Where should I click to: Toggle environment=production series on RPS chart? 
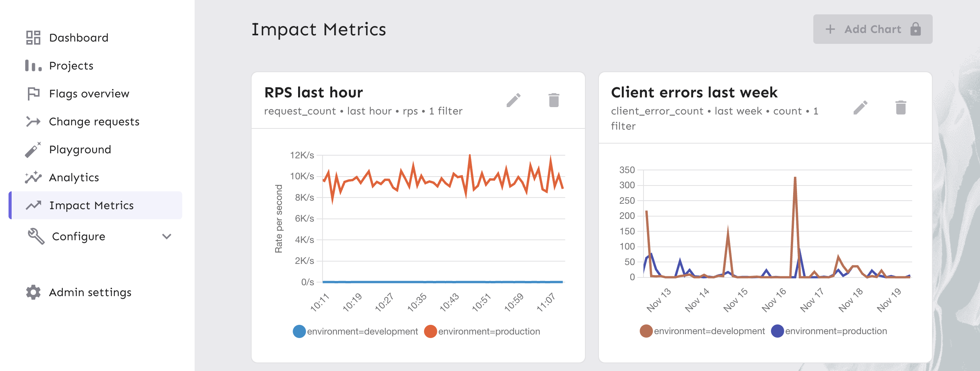[x=431, y=331]
